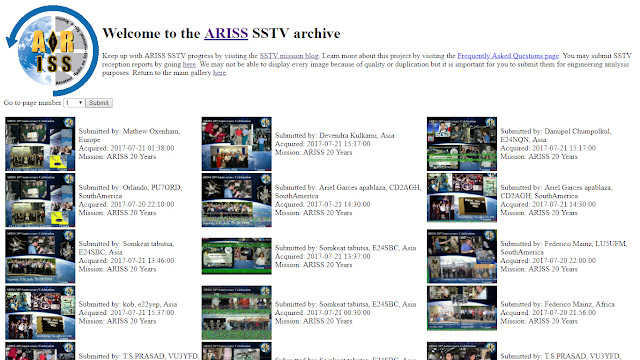This screenshot has height=360, width=640.
Task: Click 'Go to page number' label
Action: tap(32, 103)
